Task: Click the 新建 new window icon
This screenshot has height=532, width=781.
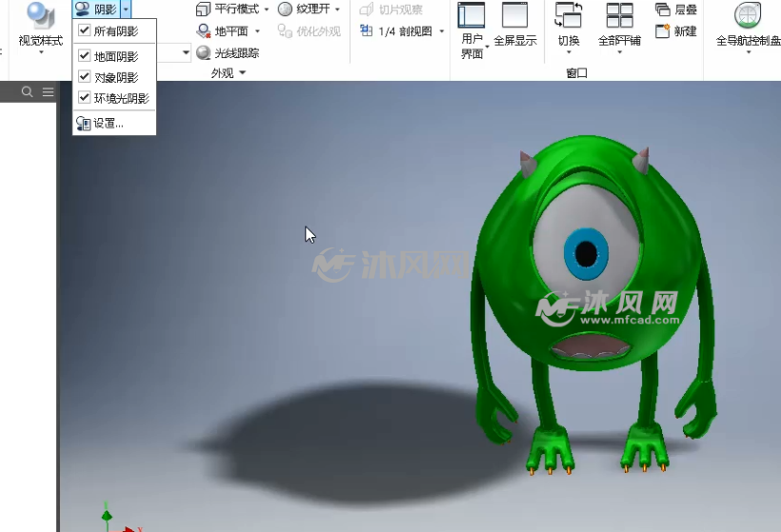Action: click(x=663, y=30)
